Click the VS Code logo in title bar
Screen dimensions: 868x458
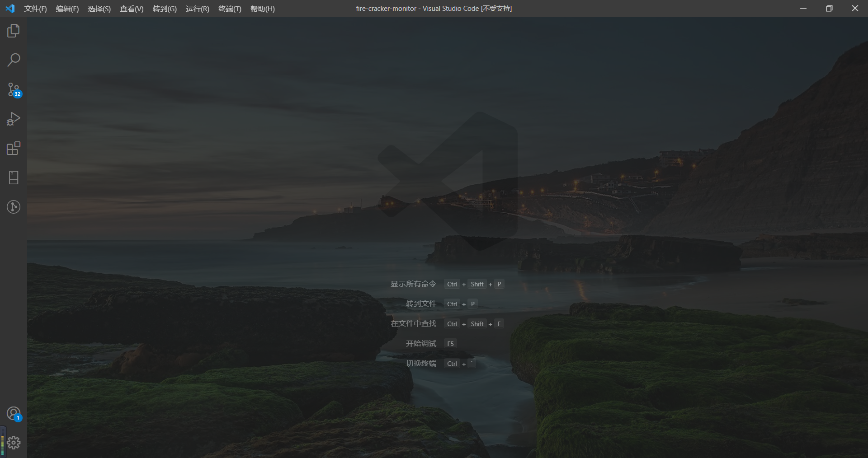pyautogui.click(x=10, y=9)
